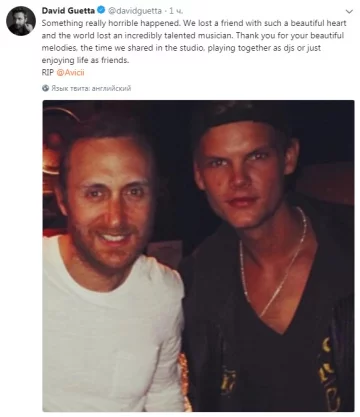Open the tweet via the '1 ч.' timestamp

176,11
